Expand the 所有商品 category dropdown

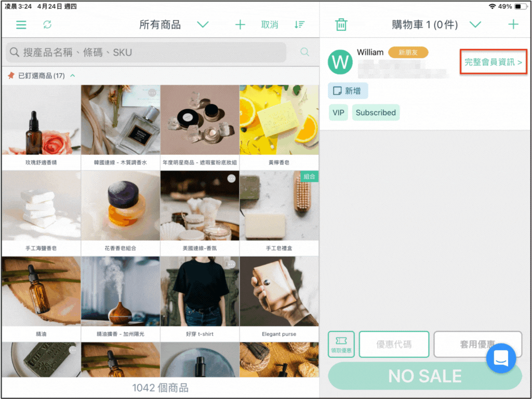203,24
